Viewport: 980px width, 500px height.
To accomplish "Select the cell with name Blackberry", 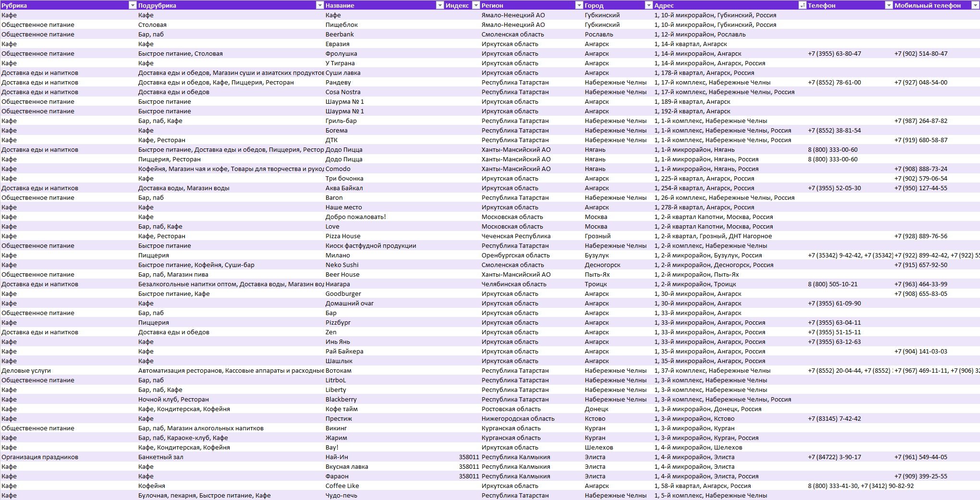I will (384, 399).
